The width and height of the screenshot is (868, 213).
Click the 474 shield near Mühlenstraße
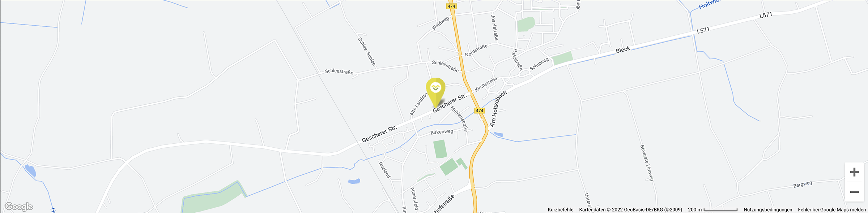pos(479,110)
